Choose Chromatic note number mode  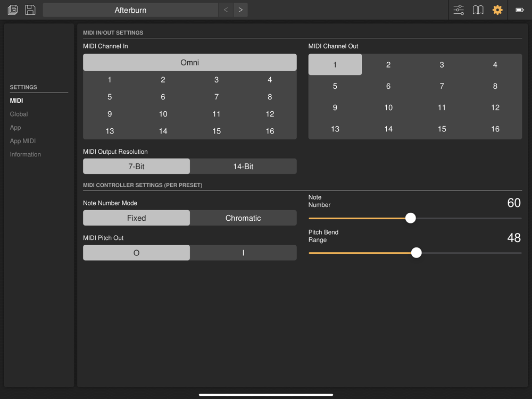pyautogui.click(x=243, y=218)
